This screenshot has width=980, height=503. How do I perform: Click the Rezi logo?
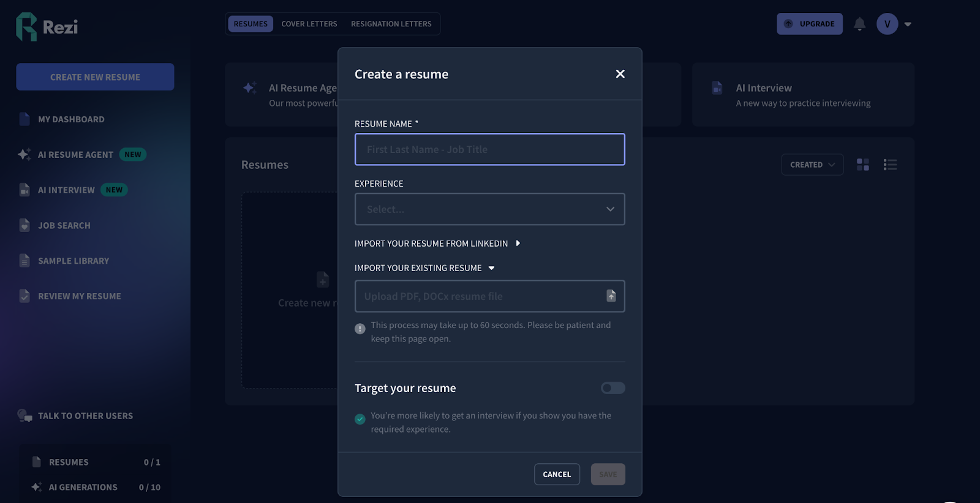47,27
